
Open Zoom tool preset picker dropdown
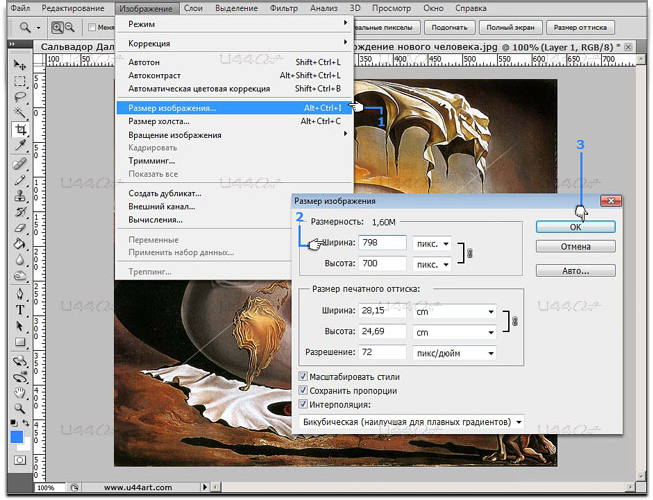(38, 28)
